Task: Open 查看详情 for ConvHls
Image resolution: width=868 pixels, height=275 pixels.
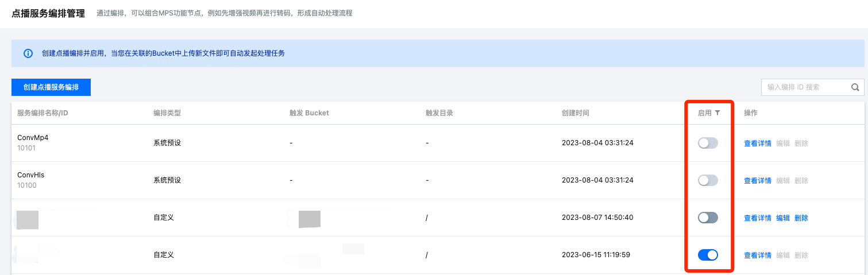Action: point(757,180)
